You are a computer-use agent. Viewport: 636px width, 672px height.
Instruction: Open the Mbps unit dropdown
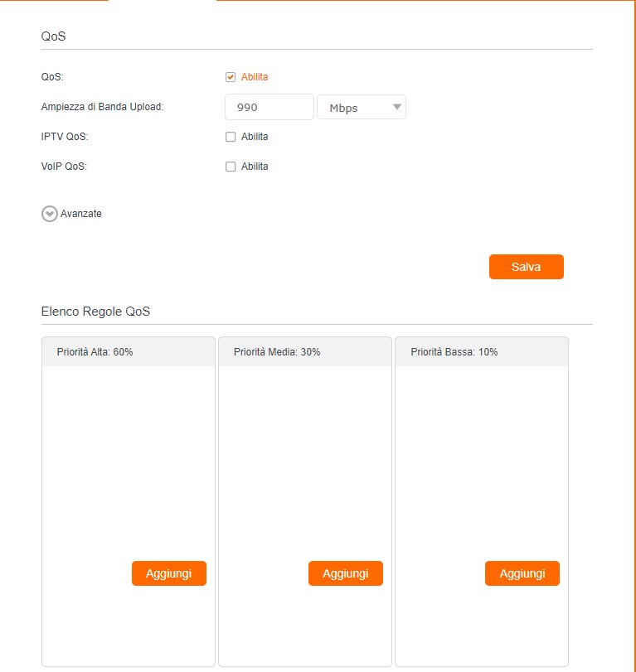(x=361, y=107)
